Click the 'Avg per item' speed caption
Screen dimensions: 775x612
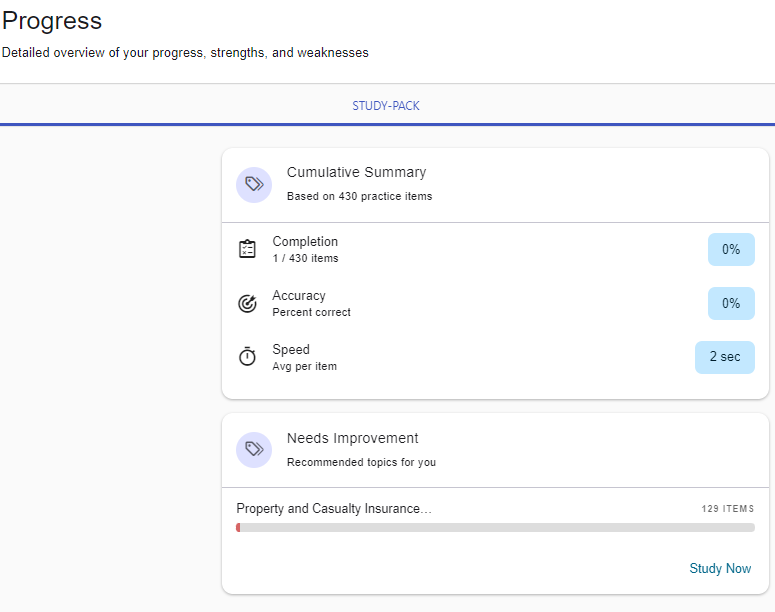point(304,366)
